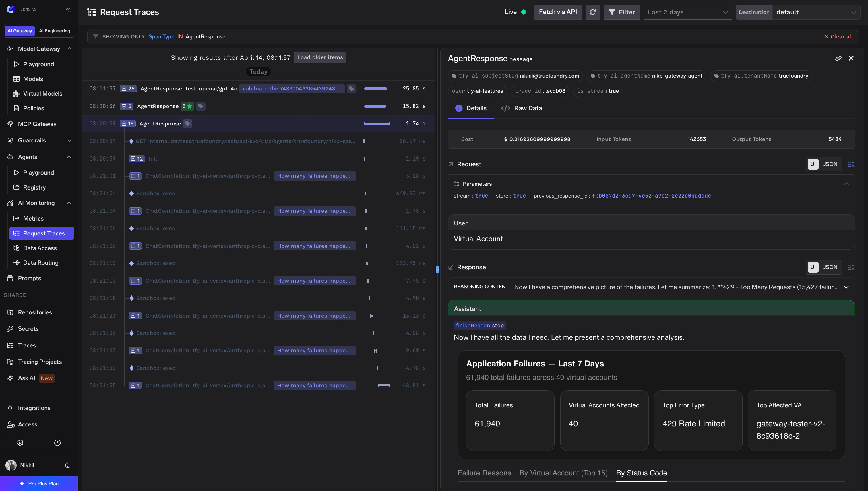
Task: Switch to the Raw Data tab
Action: coord(528,108)
